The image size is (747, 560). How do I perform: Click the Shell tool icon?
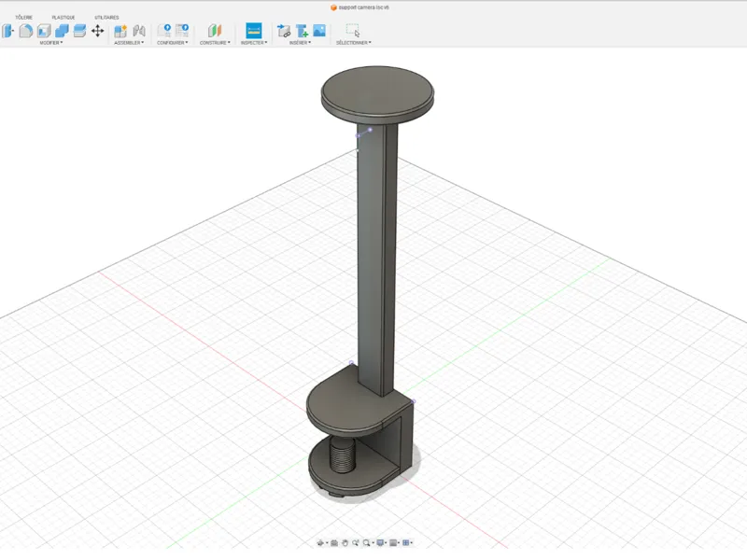pyautogui.click(x=44, y=31)
